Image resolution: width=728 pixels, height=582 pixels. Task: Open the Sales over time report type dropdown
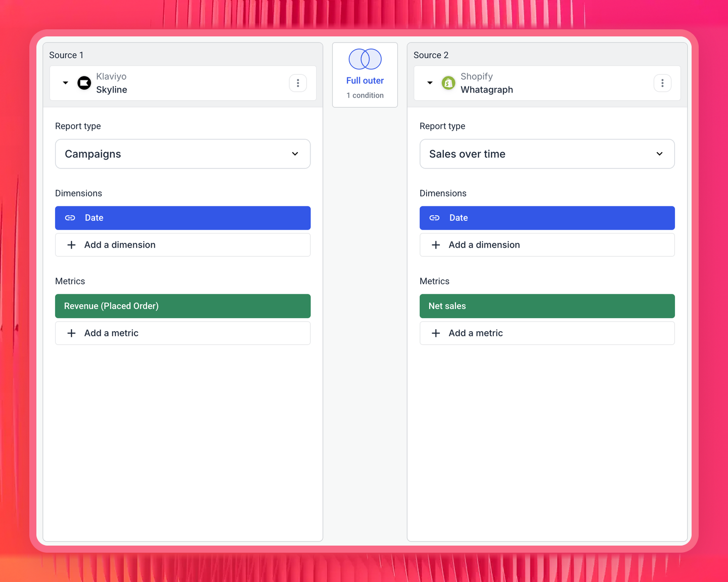click(x=547, y=154)
